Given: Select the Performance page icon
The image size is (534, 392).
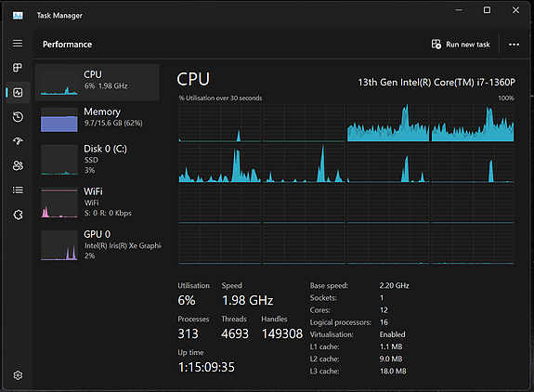Looking at the screenshot, I should coord(18,92).
